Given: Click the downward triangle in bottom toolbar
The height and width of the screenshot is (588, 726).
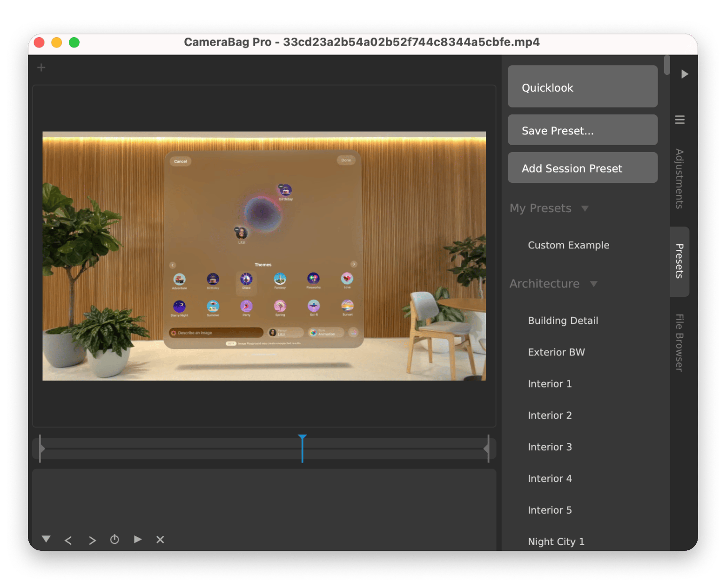Looking at the screenshot, I should (46, 539).
